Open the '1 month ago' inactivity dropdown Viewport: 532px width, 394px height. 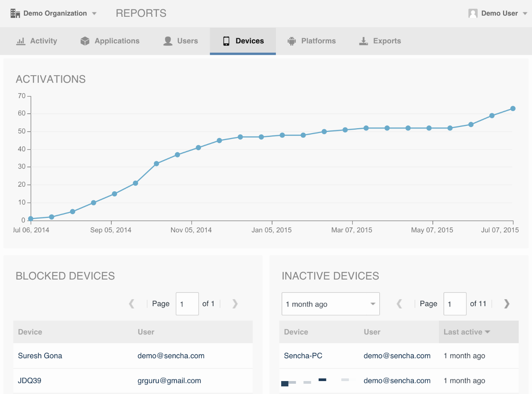(x=331, y=304)
